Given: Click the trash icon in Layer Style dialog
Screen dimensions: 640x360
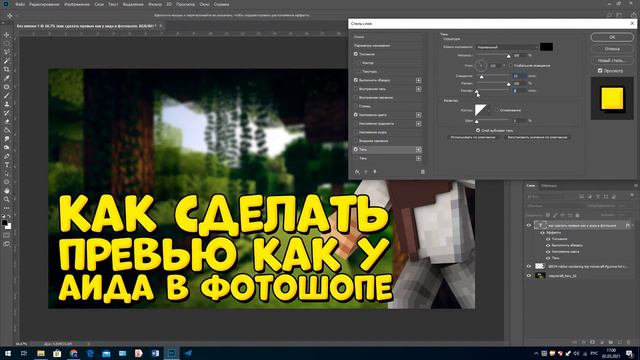Looking at the screenshot, I should 422,172.
